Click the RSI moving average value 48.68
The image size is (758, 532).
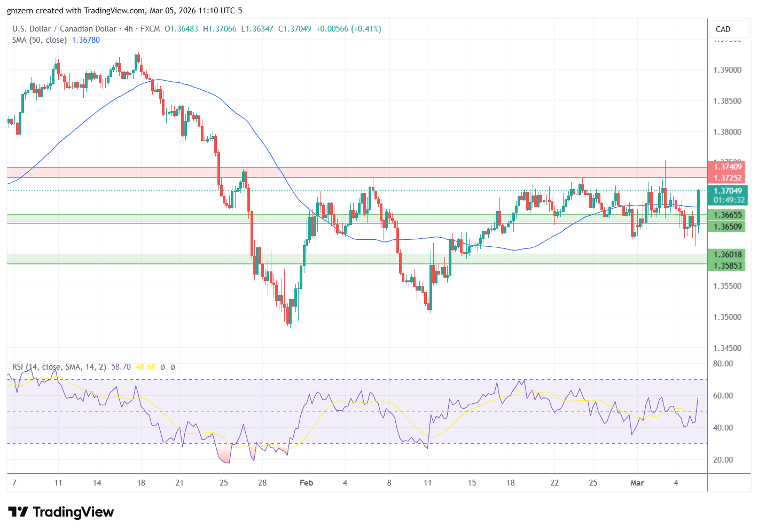[x=145, y=367]
